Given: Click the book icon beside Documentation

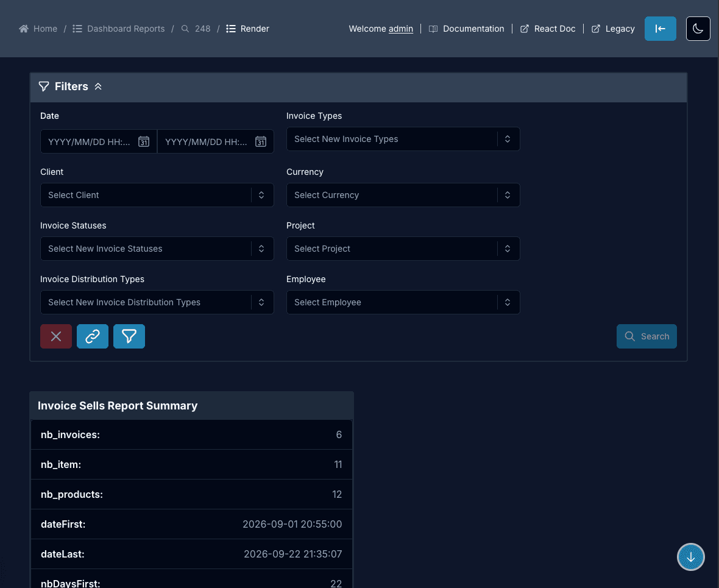Looking at the screenshot, I should (x=433, y=29).
